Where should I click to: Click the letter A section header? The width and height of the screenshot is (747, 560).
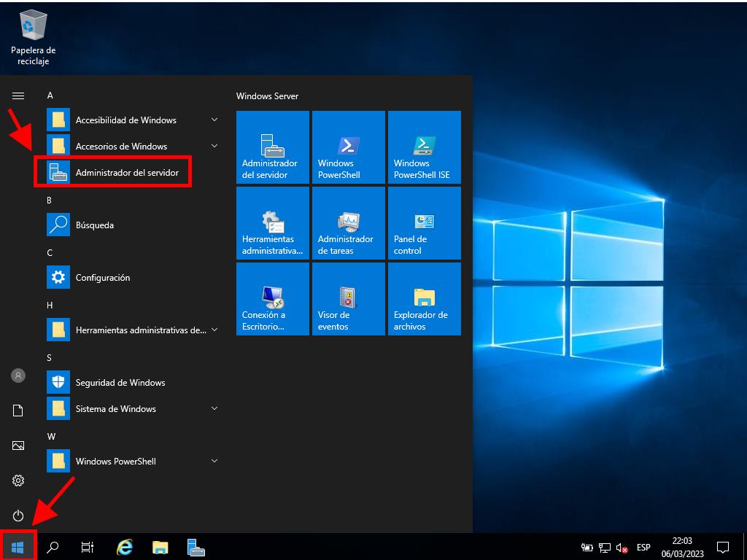tap(50, 96)
